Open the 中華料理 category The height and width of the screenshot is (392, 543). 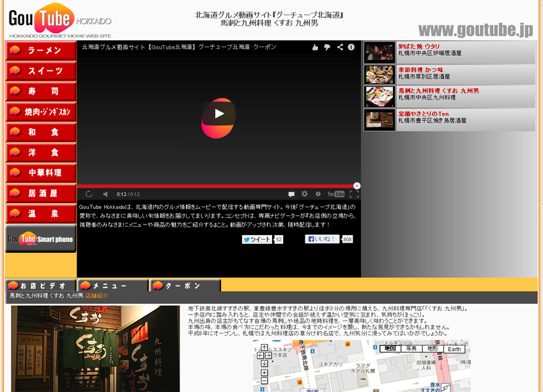41,172
